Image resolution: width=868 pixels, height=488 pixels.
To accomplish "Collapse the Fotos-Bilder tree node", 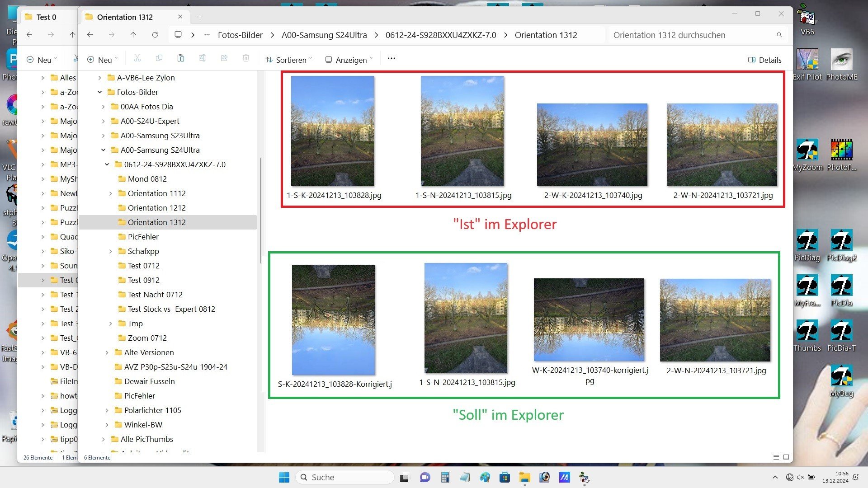I will (x=99, y=92).
